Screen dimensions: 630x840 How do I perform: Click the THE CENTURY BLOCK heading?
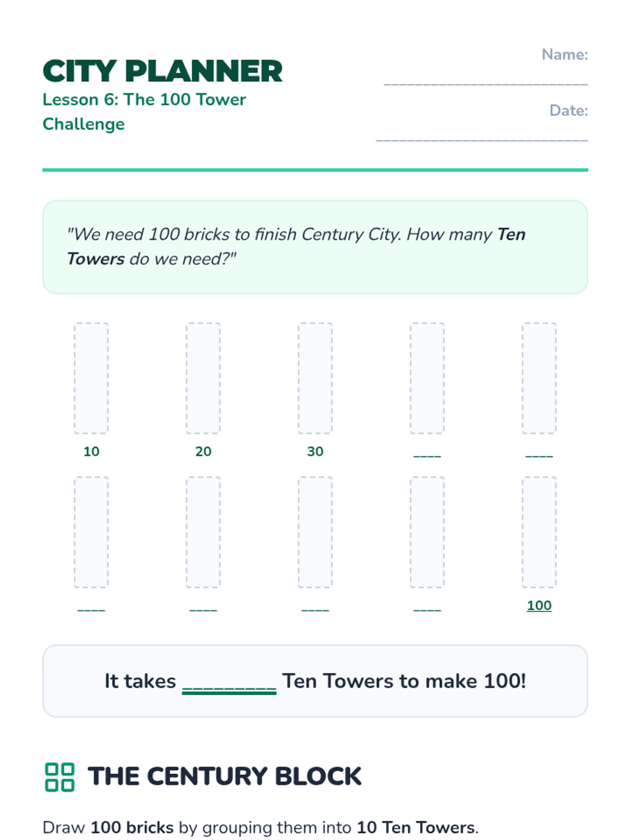coord(225,776)
